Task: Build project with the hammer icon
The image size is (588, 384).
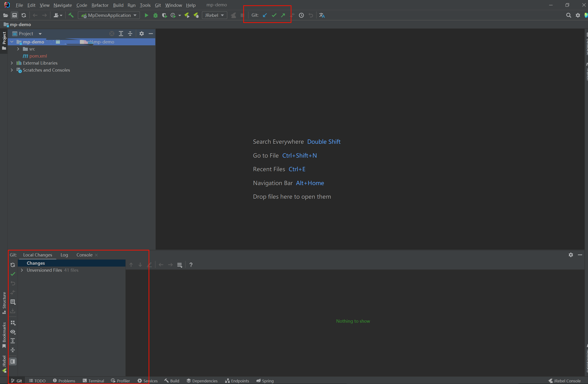Action: pos(71,15)
